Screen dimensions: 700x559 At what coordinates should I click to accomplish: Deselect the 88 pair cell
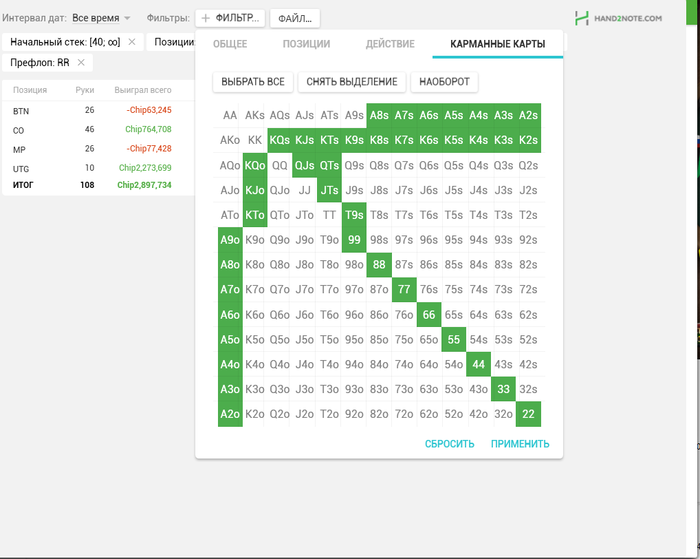pos(379,265)
